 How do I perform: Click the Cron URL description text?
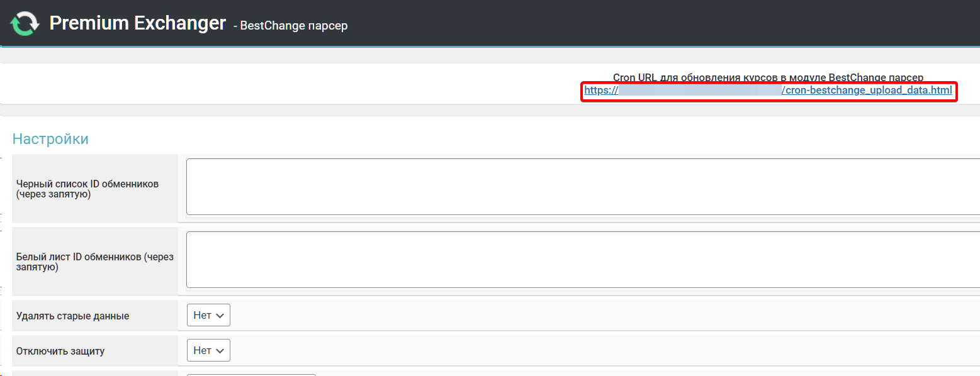point(768,77)
